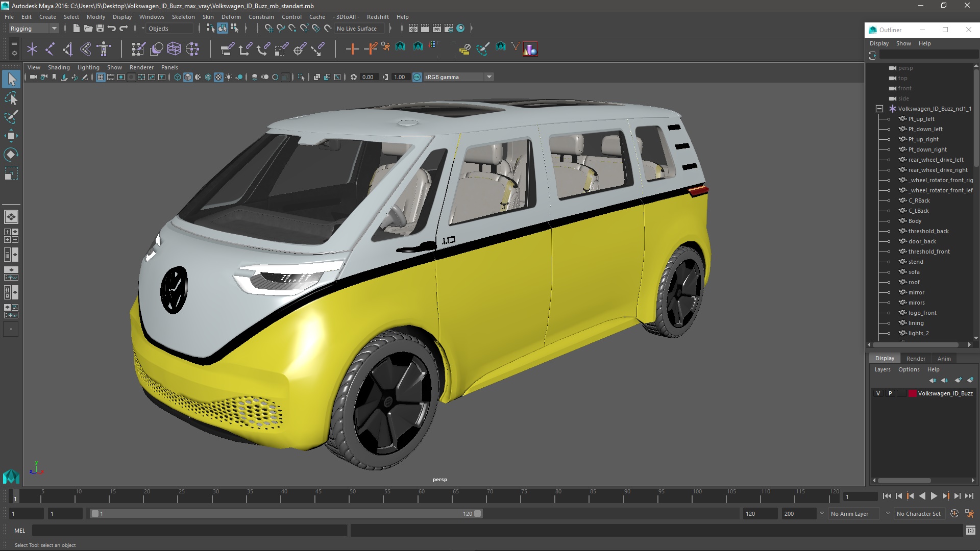Click the Save Scene icon
The width and height of the screenshot is (980, 551).
(x=100, y=29)
